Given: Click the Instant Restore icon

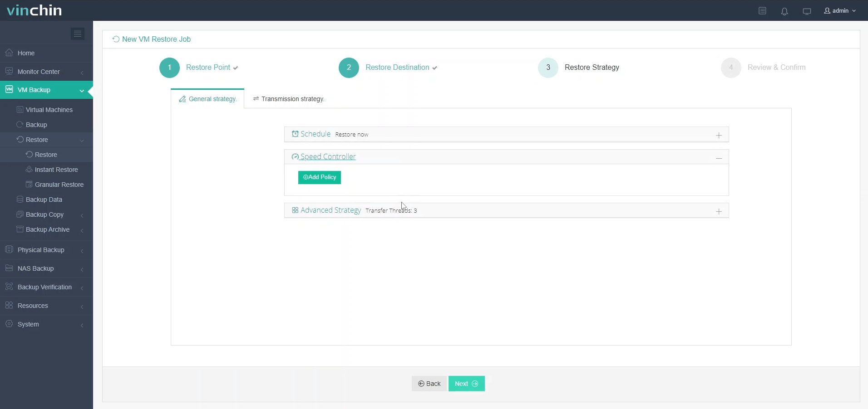Looking at the screenshot, I should [x=29, y=169].
